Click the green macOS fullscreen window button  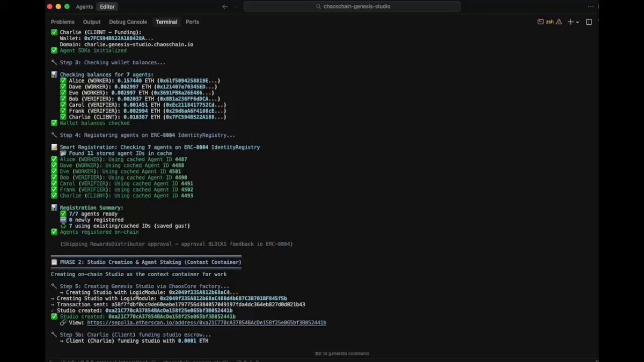point(67,6)
